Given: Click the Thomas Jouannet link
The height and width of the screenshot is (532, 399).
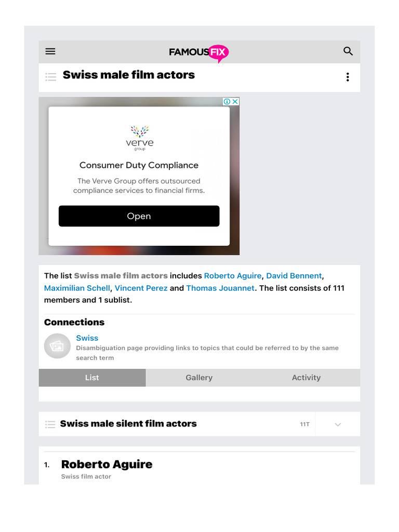Looking at the screenshot, I should pos(220,288).
